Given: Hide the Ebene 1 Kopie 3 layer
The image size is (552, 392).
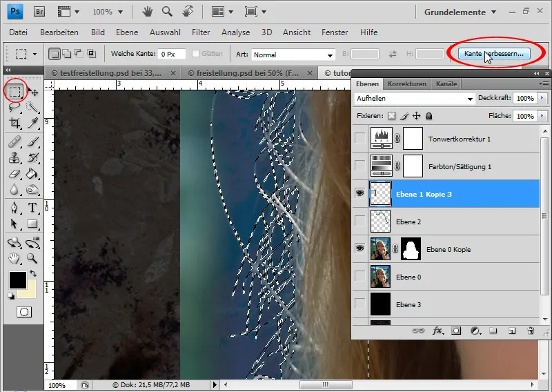Looking at the screenshot, I should click(x=359, y=193).
